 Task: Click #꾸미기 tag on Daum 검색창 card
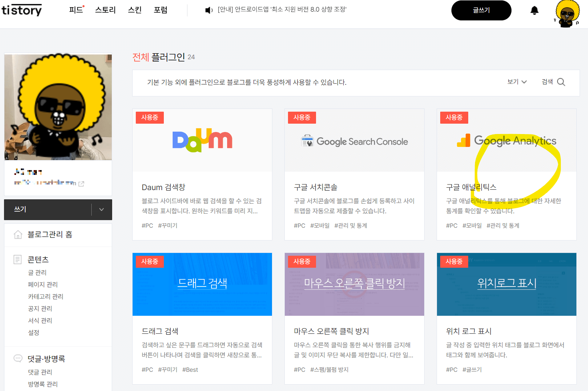point(167,226)
